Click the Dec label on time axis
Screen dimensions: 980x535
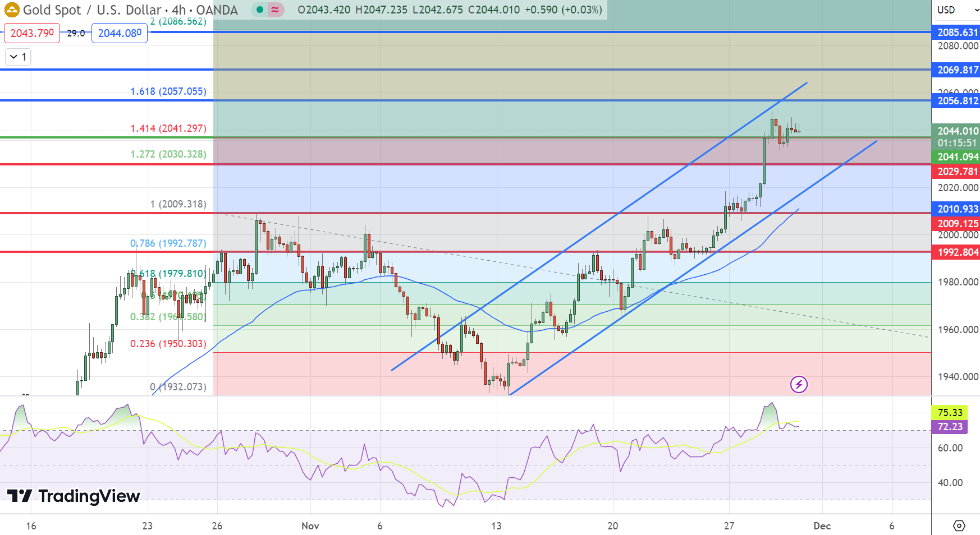pyautogui.click(x=822, y=525)
